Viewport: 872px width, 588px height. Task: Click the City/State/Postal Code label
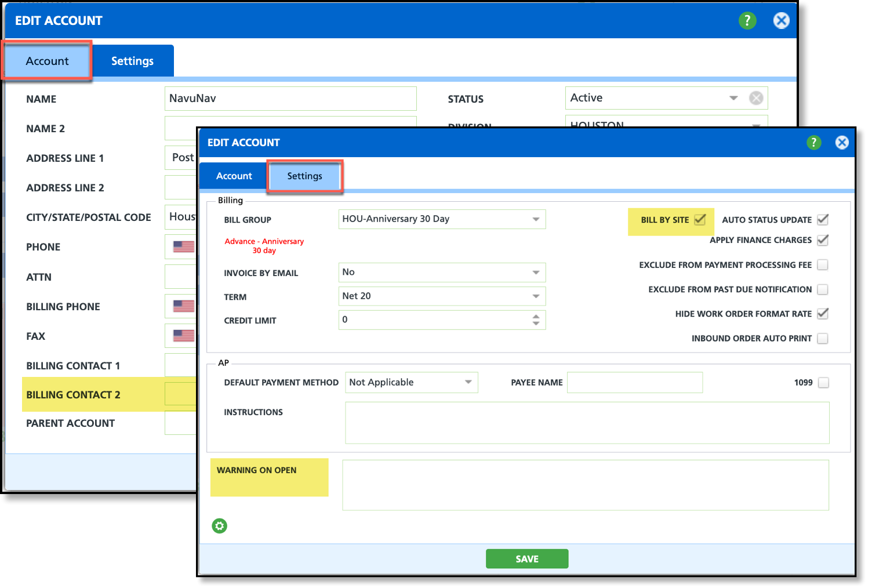click(x=88, y=217)
